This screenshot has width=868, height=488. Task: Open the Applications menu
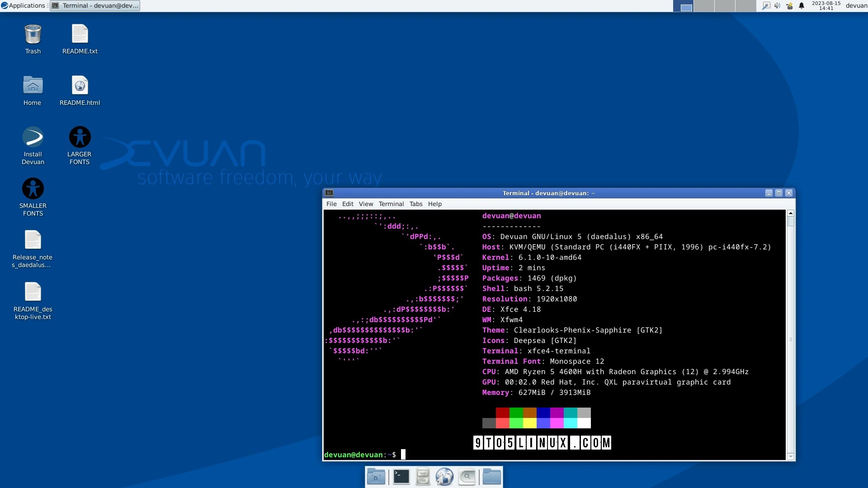(x=23, y=5)
